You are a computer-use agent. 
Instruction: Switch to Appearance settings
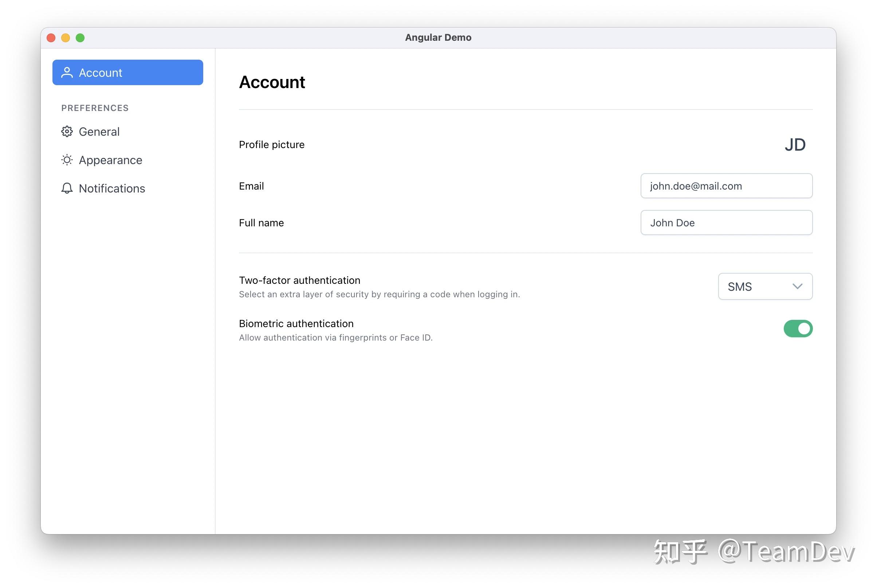[x=110, y=160]
